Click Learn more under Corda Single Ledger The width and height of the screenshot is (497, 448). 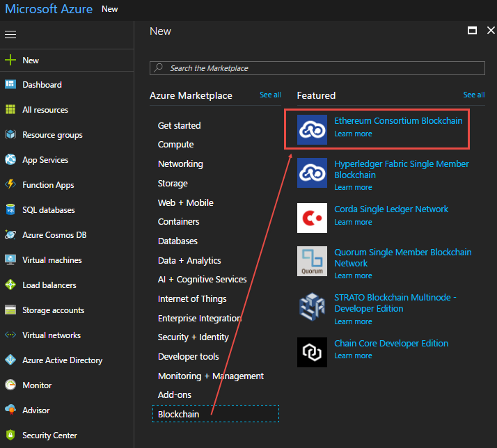pos(353,222)
